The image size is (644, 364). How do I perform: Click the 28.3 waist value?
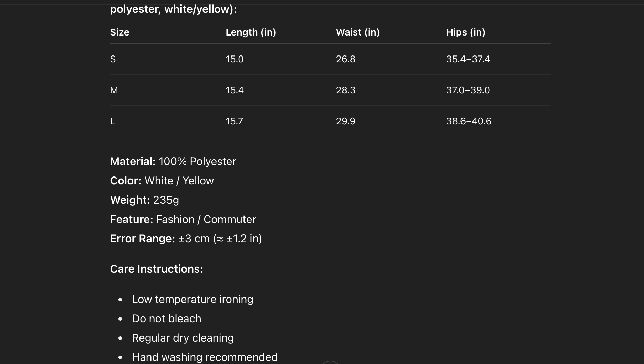(x=345, y=90)
